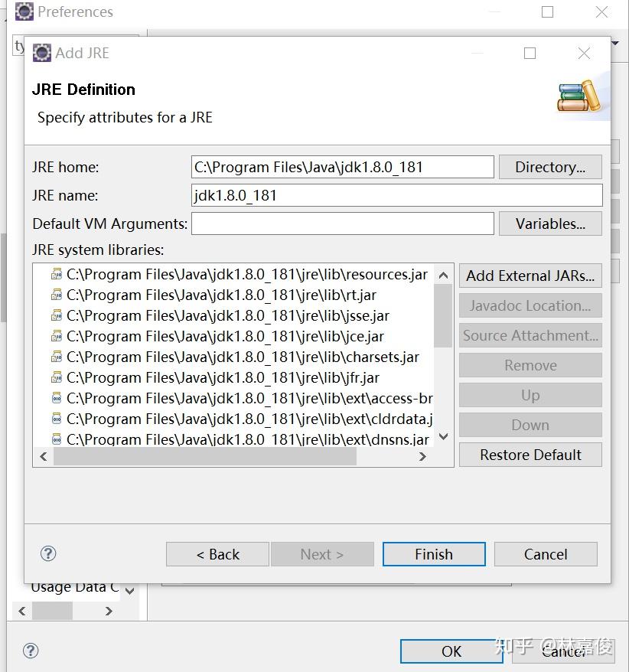
Task: Click the jce.jar library icon
Action: [x=57, y=336]
